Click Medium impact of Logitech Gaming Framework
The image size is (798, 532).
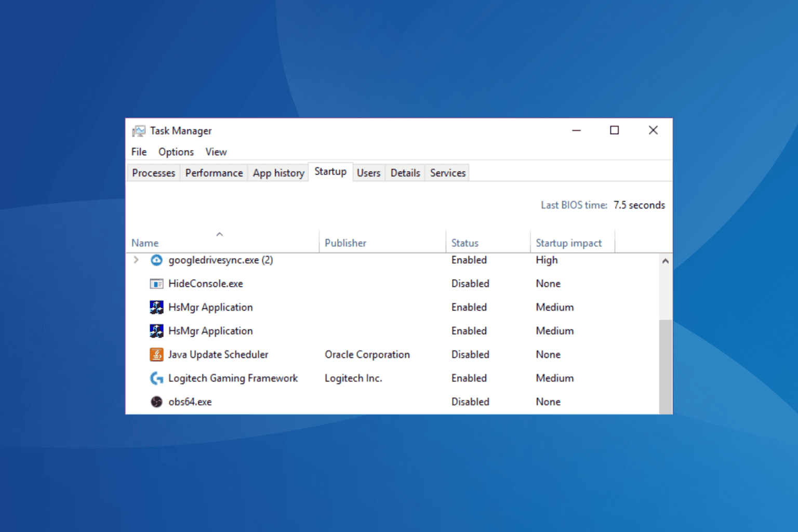coord(555,378)
